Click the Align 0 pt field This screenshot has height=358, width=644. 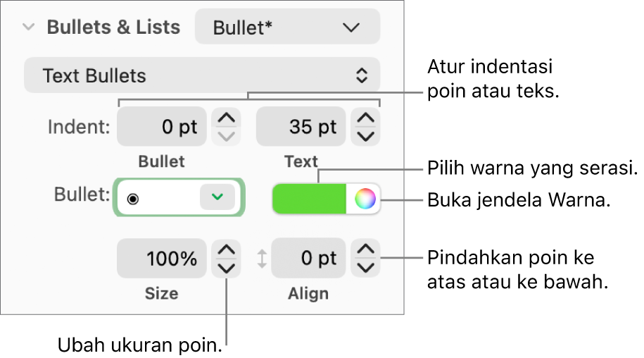pos(309,259)
